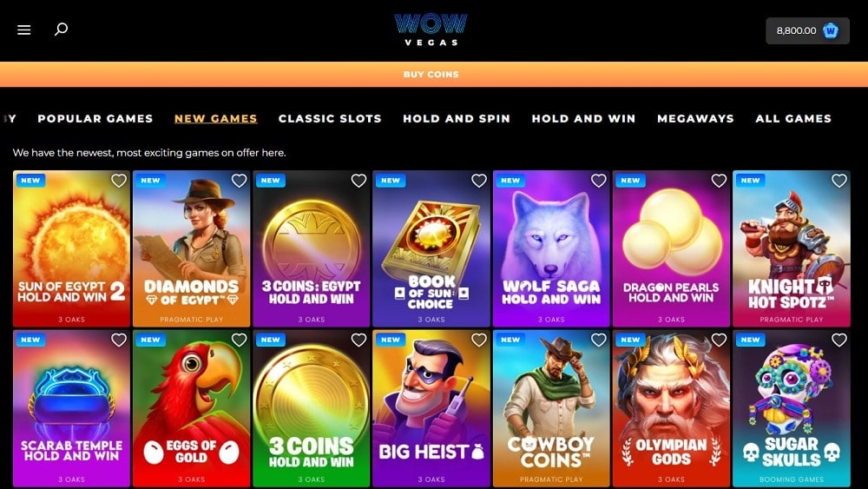Image resolution: width=868 pixels, height=489 pixels.
Task: Click heart icon on Big Heist
Action: pos(479,340)
